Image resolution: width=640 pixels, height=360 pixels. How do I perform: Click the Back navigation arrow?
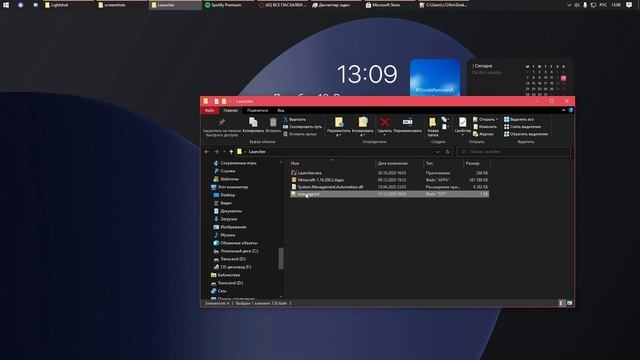tap(207, 152)
